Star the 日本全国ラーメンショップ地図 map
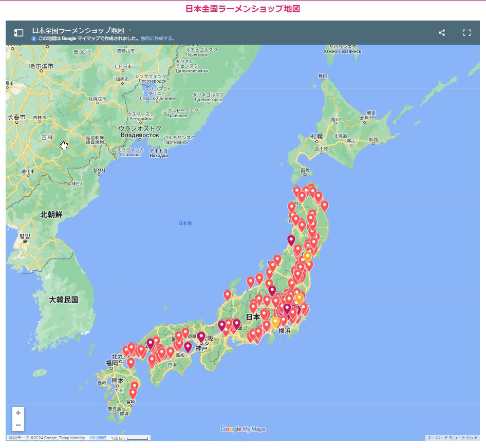The width and height of the screenshot is (486, 448). [x=130, y=30]
